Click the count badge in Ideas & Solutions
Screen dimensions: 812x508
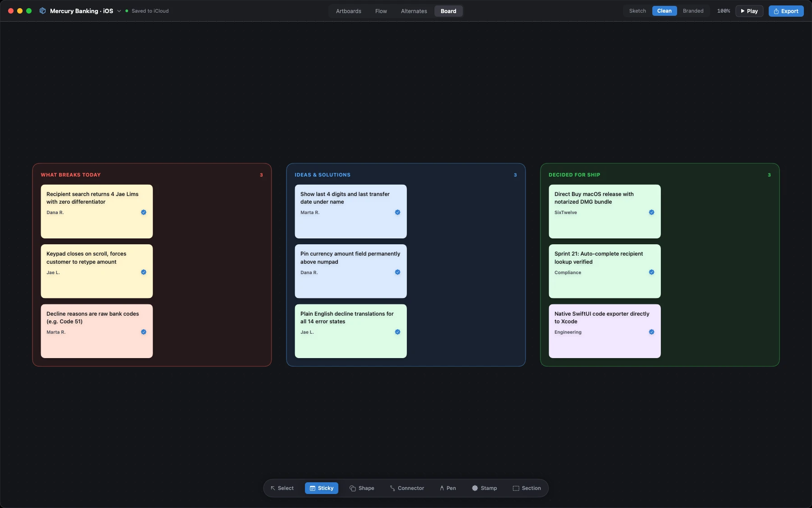(x=515, y=175)
